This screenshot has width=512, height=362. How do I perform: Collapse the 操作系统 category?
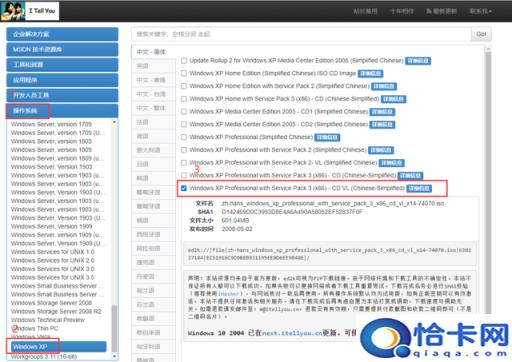coord(62,111)
